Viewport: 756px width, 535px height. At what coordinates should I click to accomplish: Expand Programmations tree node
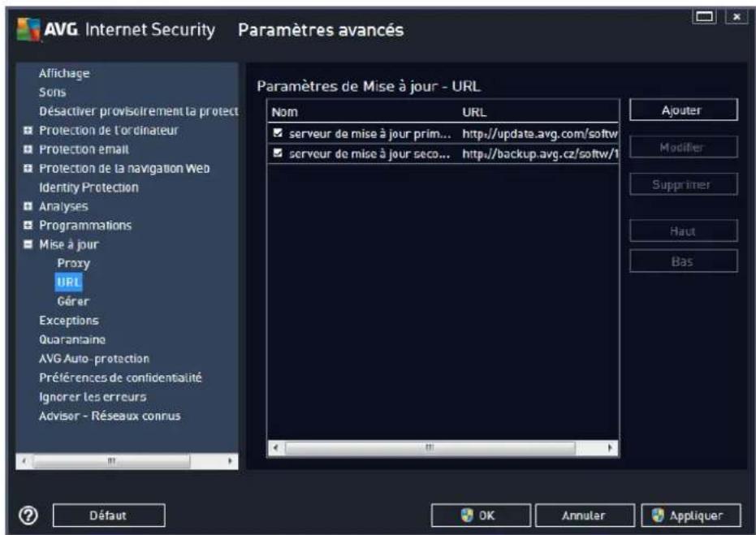pyautogui.click(x=28, y=225)
